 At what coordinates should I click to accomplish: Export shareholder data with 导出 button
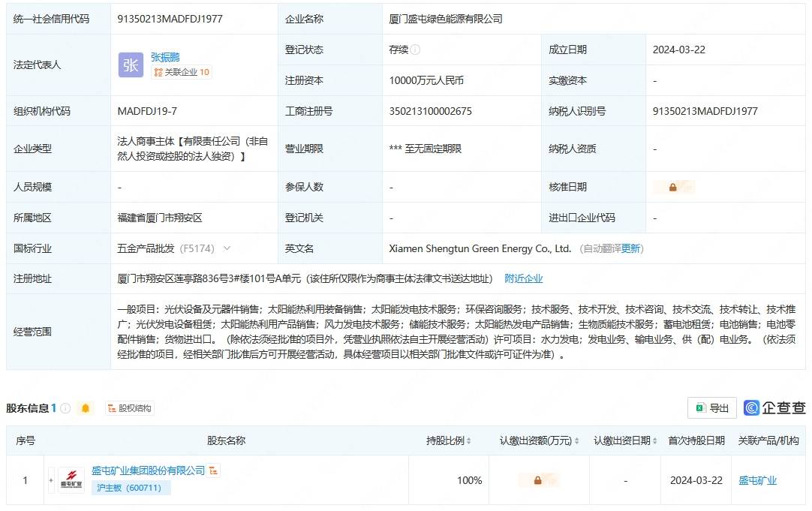711,408
